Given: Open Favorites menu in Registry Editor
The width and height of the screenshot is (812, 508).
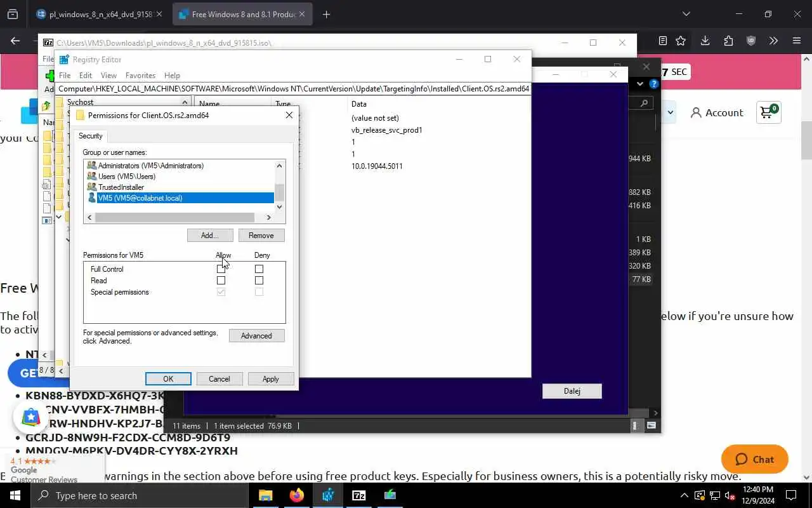Looking at the screenshot, I should [x=140, y=75].
